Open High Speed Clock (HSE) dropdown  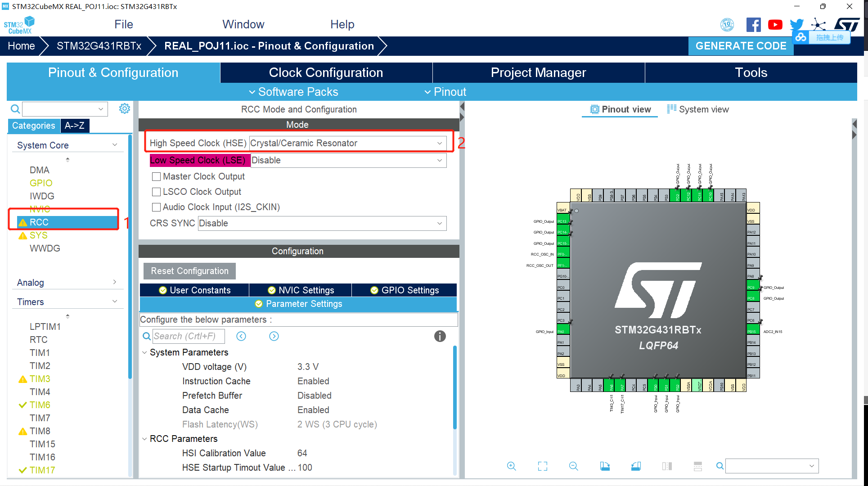pyautogui.click(x=347, y=143)
